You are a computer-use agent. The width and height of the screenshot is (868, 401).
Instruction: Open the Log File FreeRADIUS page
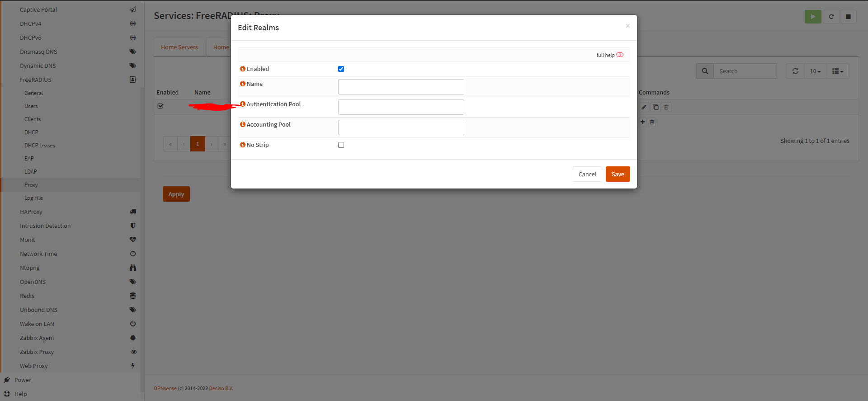[33, 198]
